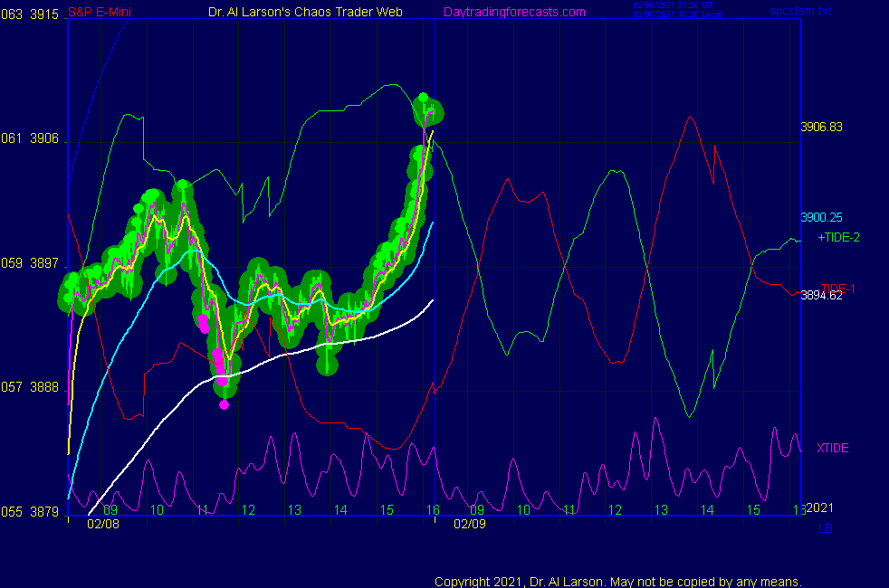Click the magenta dot below the price low
The image size is (889, 588).
click(225, 404)
